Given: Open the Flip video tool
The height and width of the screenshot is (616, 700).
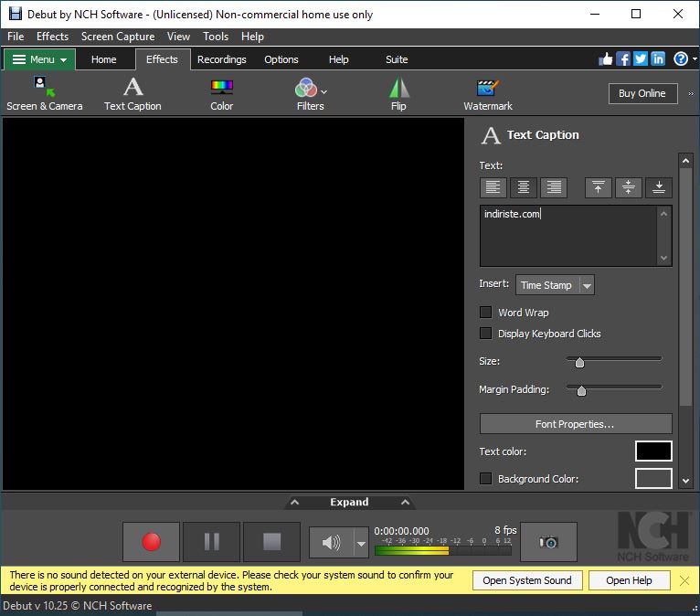Looking at the screenshot, I should [x=398, y=94].
